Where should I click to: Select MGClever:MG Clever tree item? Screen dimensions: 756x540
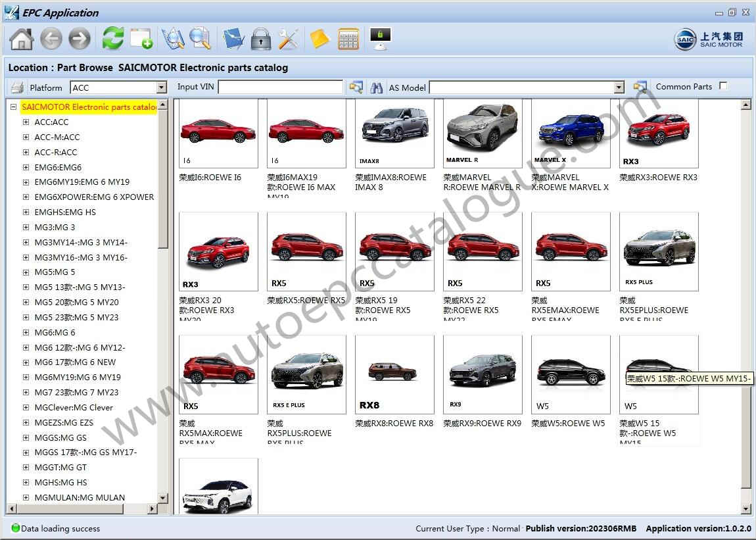tap(73, 407)
